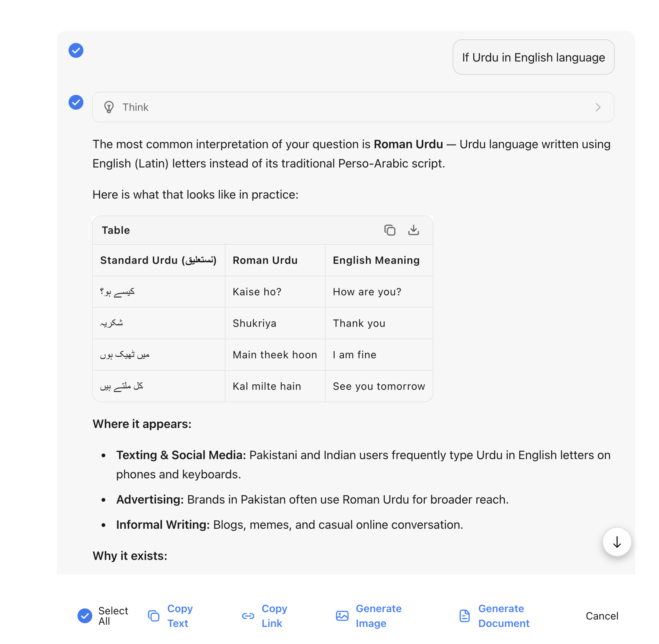
Task: Click the 'If Urdu in English language' message bubble
Action: click(x=533, y=57)
